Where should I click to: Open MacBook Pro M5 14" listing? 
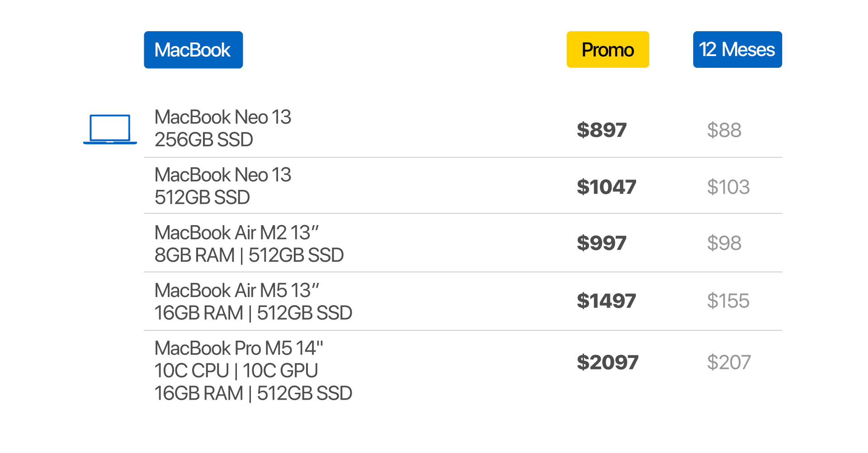click(239, 349)
